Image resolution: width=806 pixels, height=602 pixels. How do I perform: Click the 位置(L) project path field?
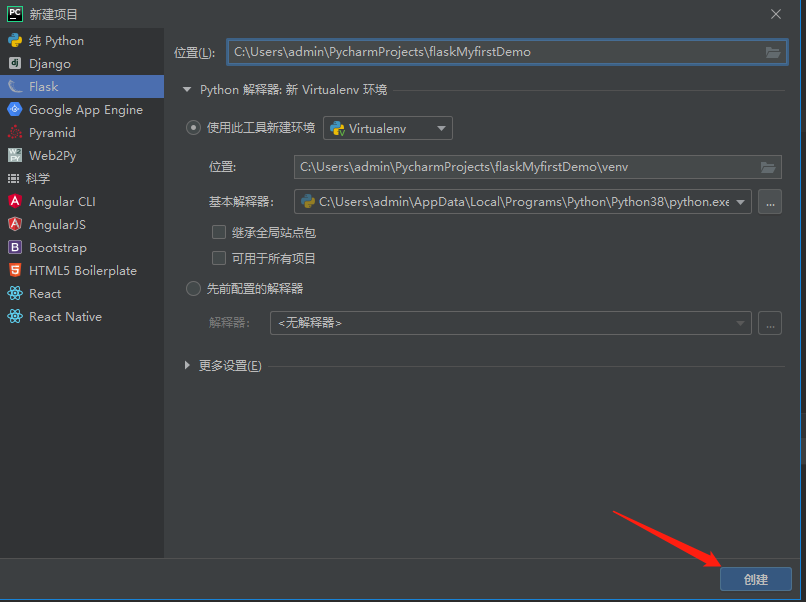pos(507,52)
